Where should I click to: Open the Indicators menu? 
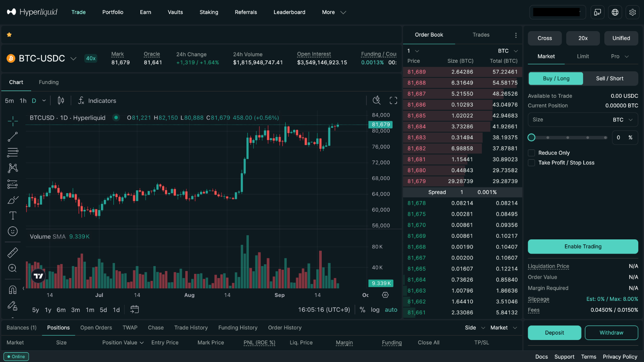pos(97,101)
